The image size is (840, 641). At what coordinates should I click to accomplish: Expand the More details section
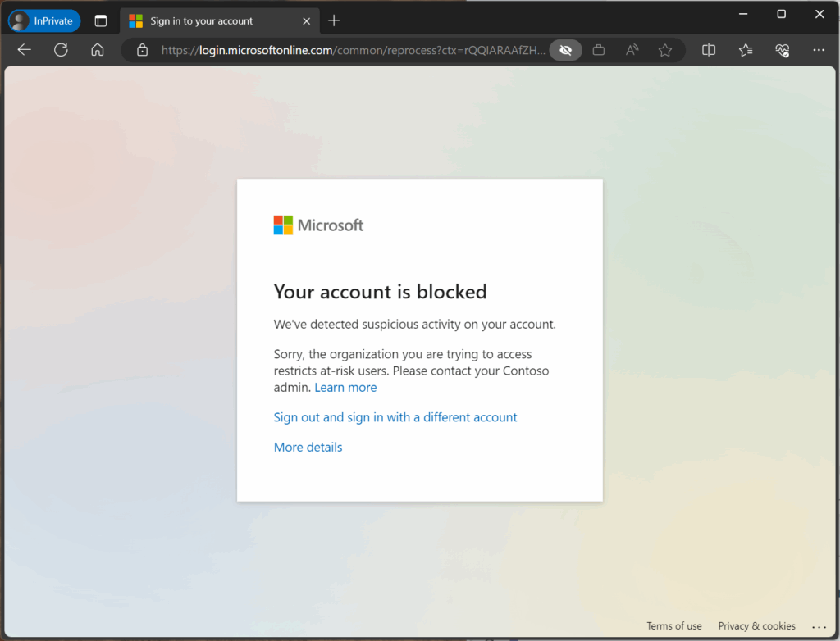click(308, 447)
